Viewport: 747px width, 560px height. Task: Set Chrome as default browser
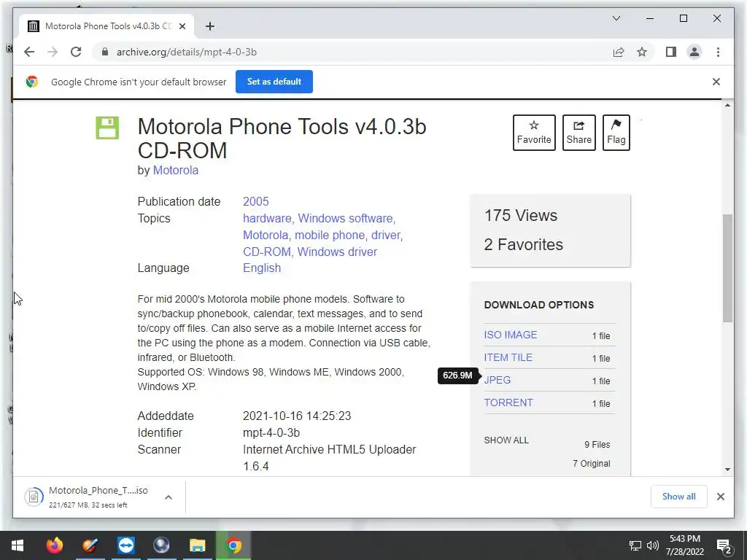click(x=274, y=82)
